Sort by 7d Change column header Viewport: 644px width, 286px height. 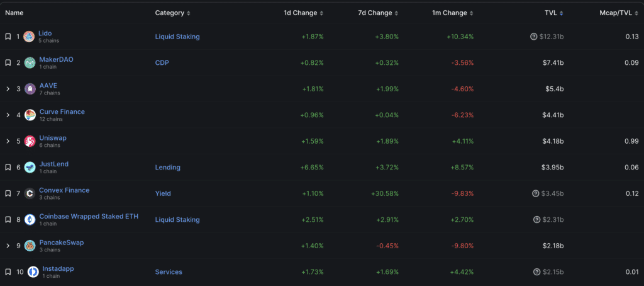[374, 13]
